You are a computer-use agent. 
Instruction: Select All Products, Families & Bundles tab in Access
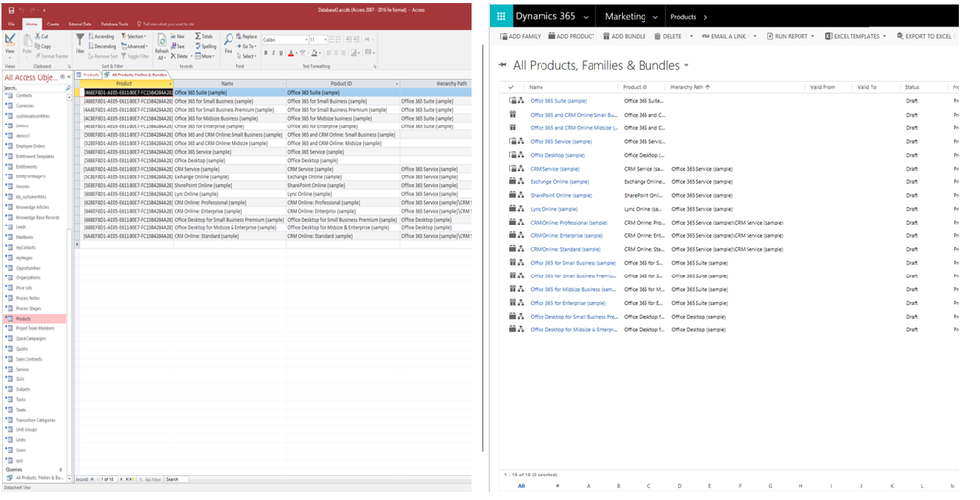tap(135, 75)
